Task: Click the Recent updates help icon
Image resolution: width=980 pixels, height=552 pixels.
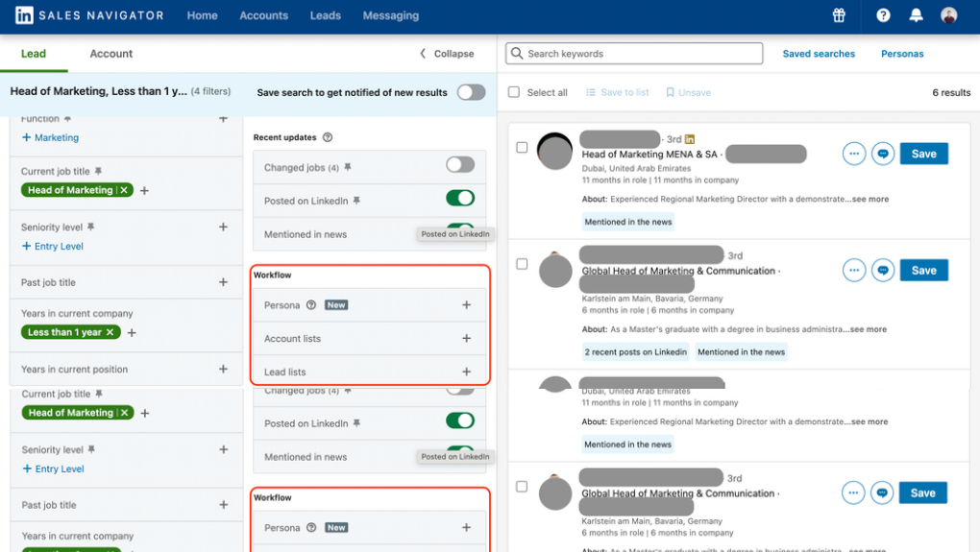Action: pyautogui.click(x=328, y=137)
